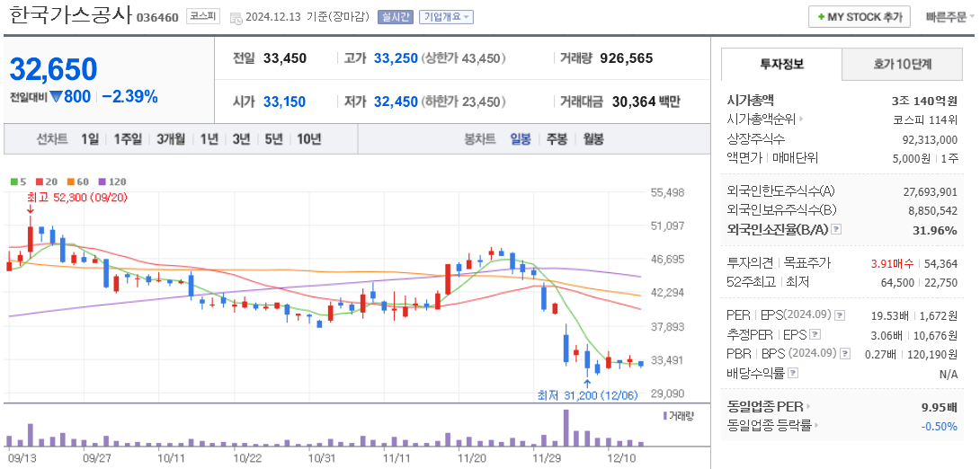
Task: Click the 한국가스공사 stock name title
Action: tap(70, 16)
